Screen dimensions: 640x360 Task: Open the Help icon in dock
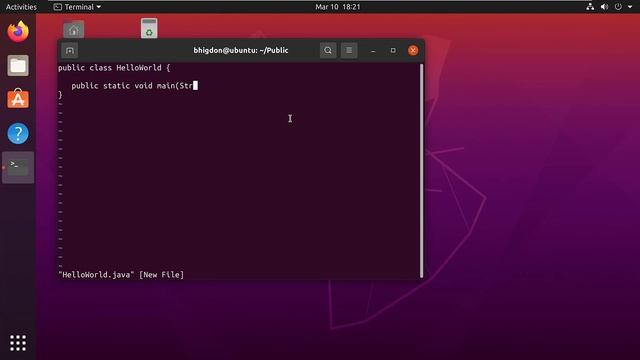[18, 133]
